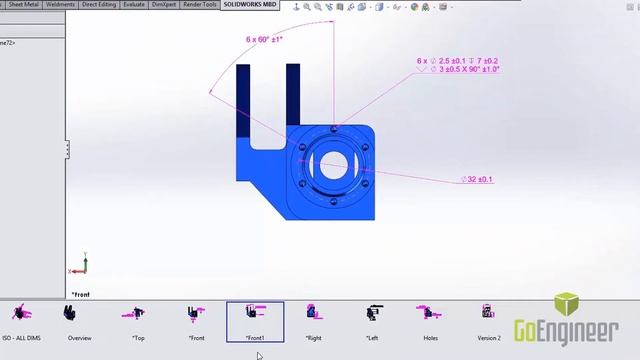640x360 pixels.
Task: Click the Dynamic Annotation Views icon
Action: coord(351,7)
